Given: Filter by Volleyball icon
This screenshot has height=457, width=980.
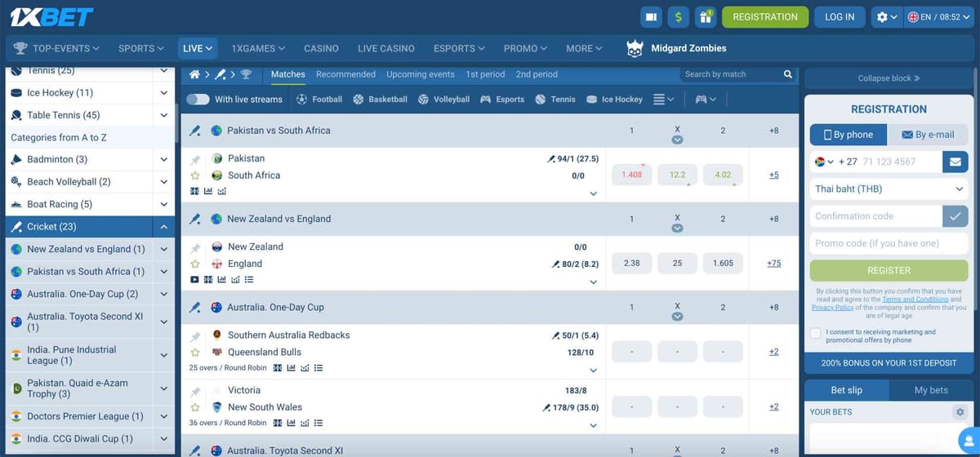Looking at the screenshot, I should [x=443, y=99].
